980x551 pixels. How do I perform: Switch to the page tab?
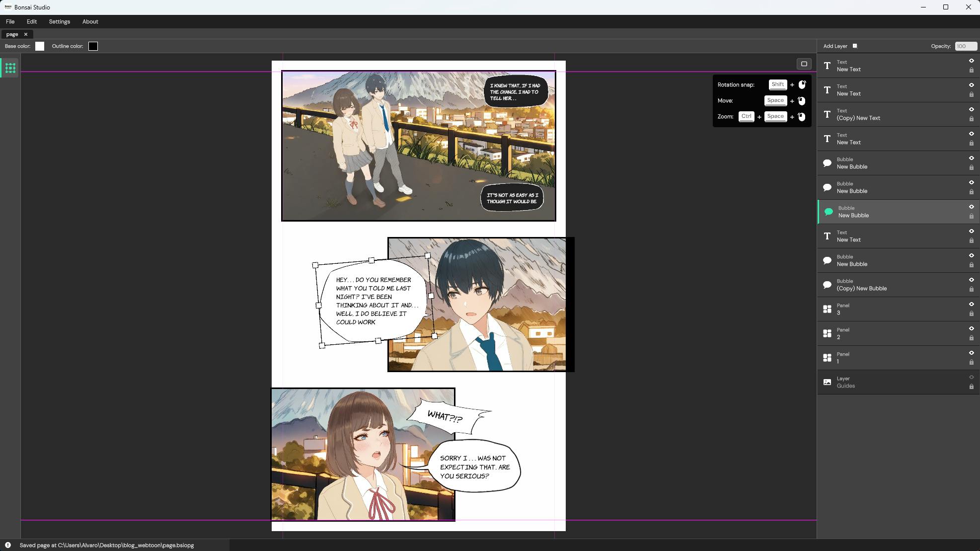click(12, 34)
